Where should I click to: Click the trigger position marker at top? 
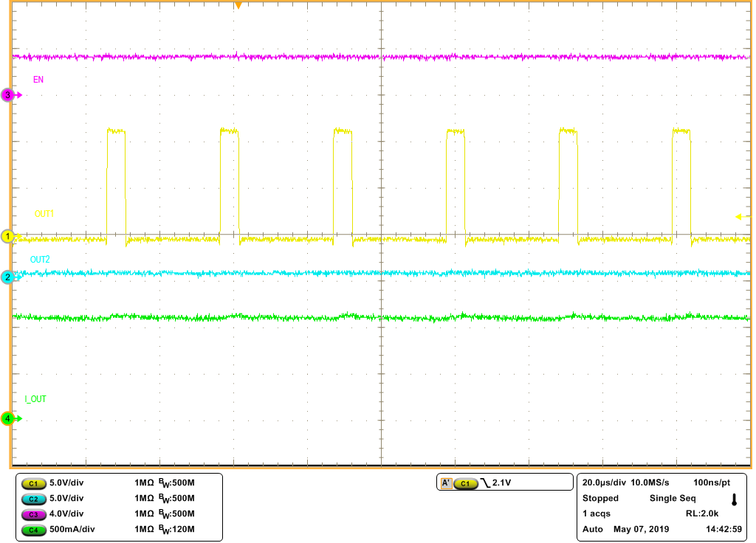point(239,6)
